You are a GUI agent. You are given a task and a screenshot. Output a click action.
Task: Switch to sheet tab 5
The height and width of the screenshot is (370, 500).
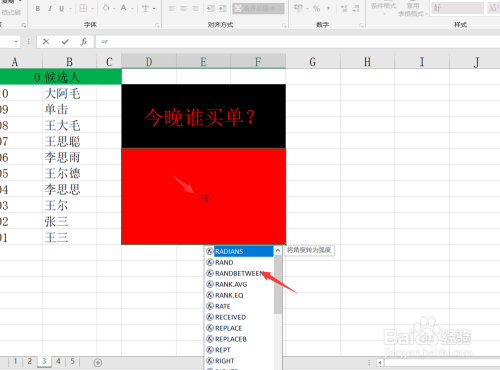point(72,361)
